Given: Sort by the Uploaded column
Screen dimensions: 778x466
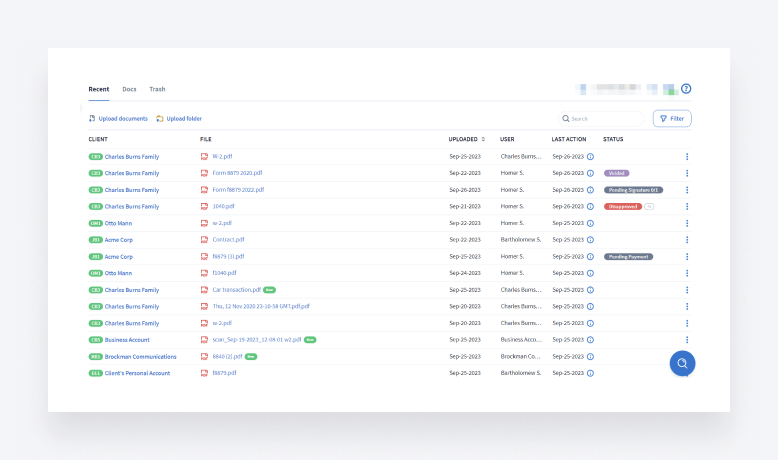Looking at the screenshot, I should coord(466,139).
